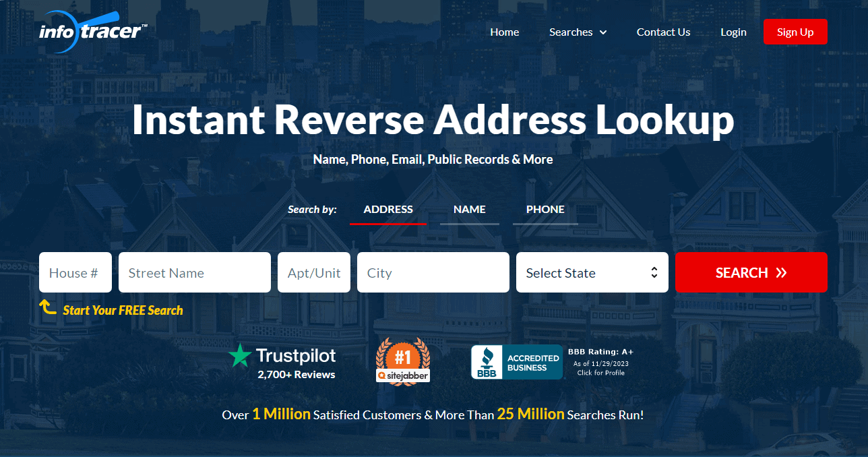
Task: Click the SEARCH button
Action: point(751,272)
